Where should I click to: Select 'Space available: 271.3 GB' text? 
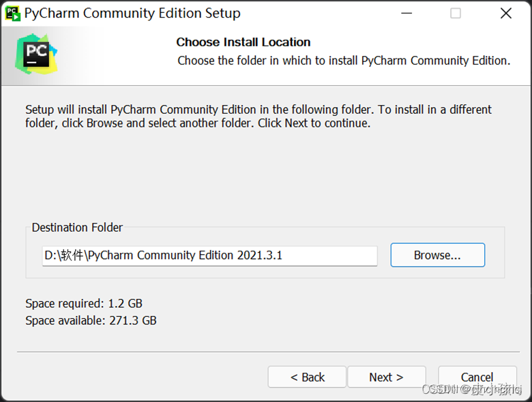pos(91,320)
